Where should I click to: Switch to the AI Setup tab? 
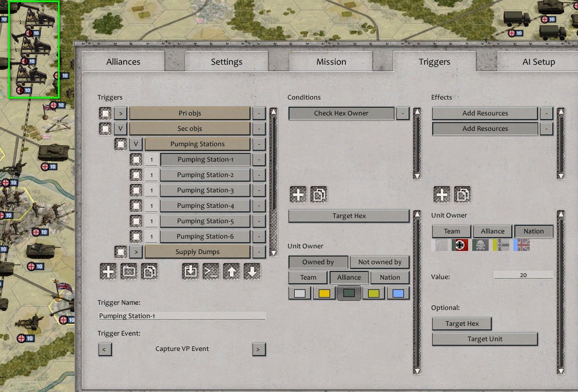tap(538, 62)
